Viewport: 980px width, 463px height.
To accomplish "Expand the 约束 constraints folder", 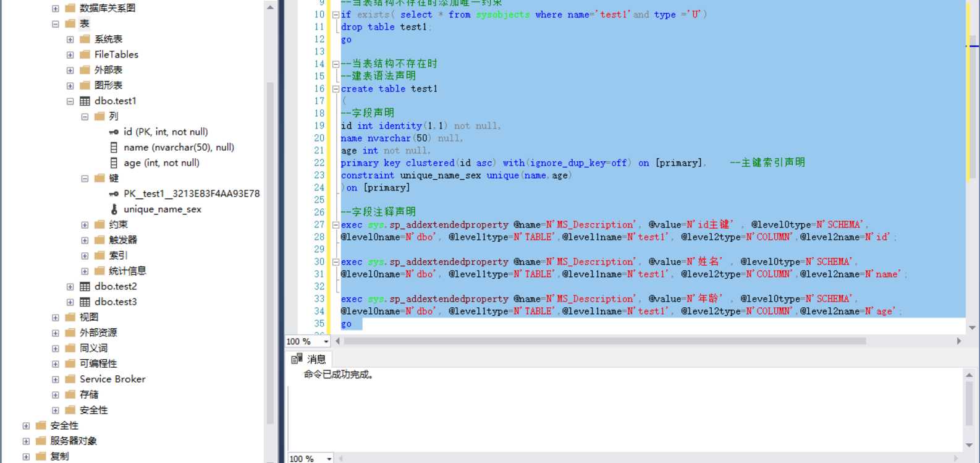I will point(85,224).
